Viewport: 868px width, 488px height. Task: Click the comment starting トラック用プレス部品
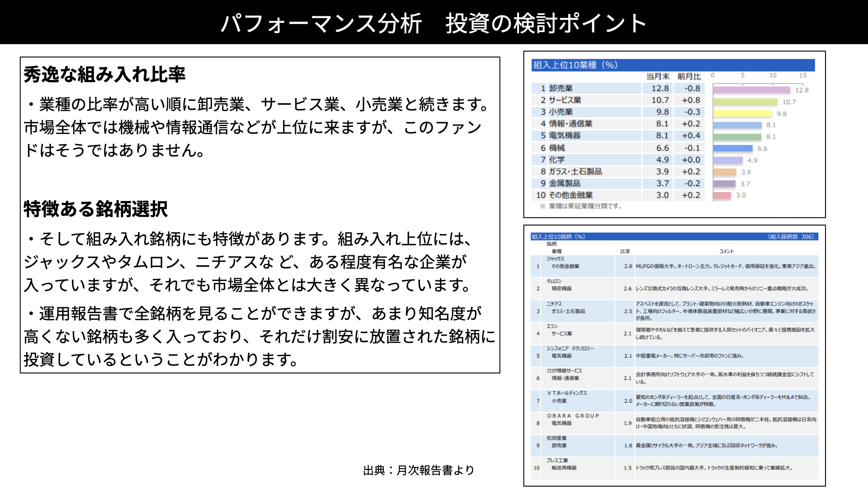tap(714, 468)
